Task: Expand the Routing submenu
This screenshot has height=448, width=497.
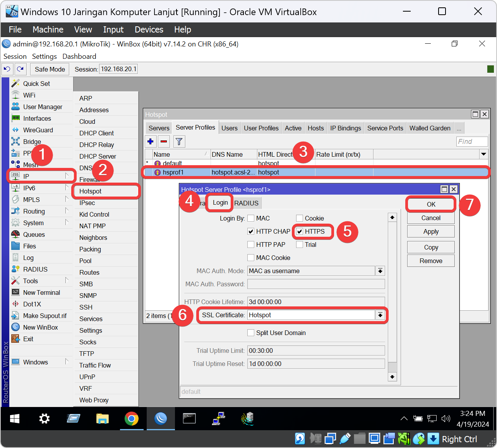Action: [x=67, y=211]
